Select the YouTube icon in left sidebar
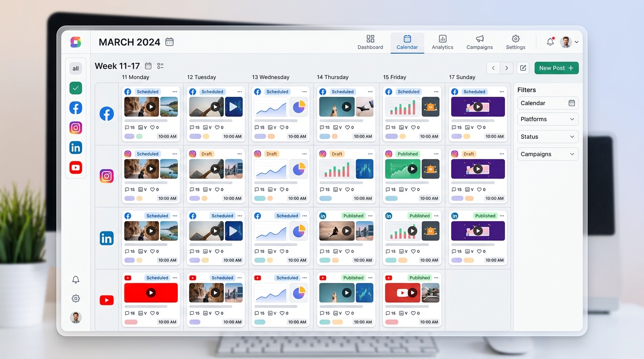Viewport: 644px width, 359px height. point(76,167)
